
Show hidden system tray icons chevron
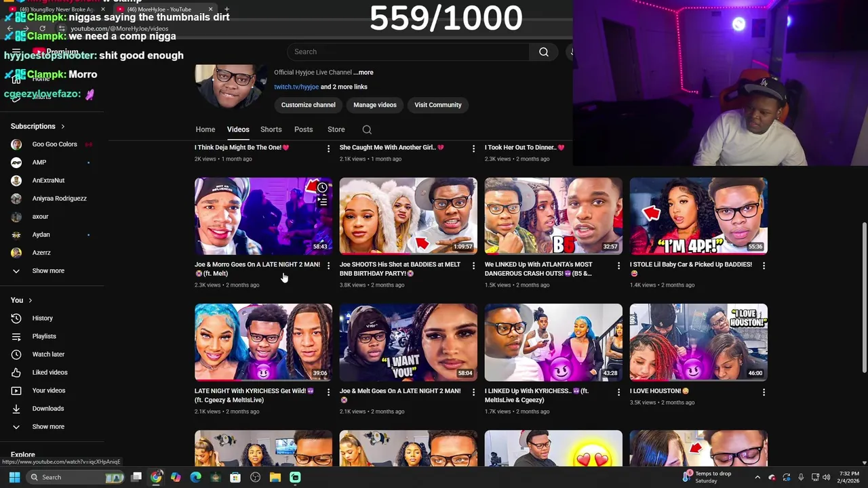(757, 477)
